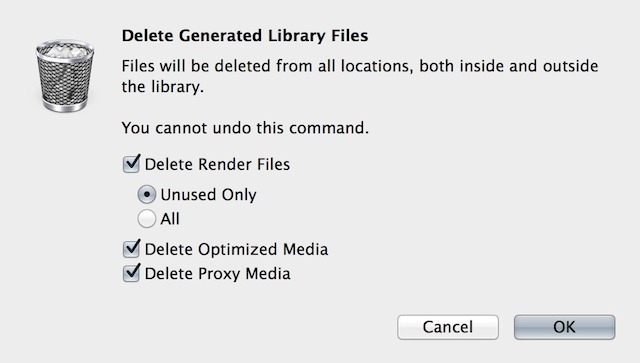Click the All option label text
The width and height of the screenshot is (640, 363).
pos(170,219)
